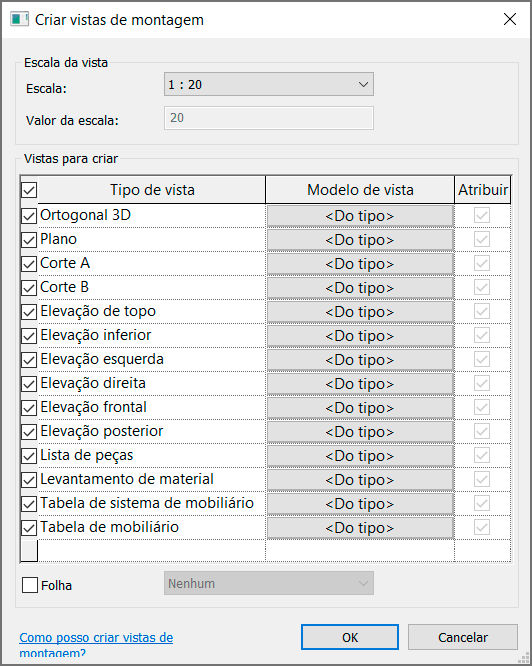Click the Cancelar button
This screenshot has width=532, height=666.
463,637
